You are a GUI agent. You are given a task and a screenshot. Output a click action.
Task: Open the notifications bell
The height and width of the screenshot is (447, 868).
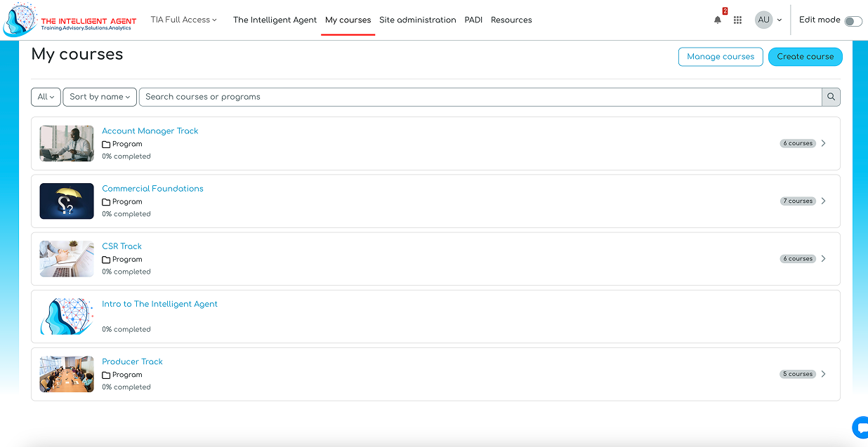[x=717, y=20]
